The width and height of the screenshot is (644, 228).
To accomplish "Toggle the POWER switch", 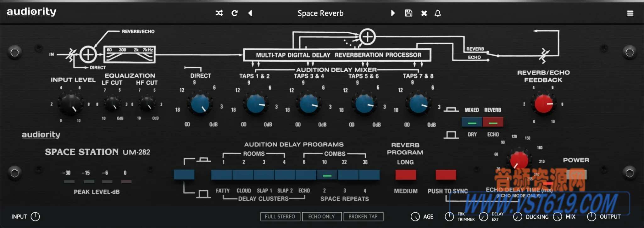I will point(576,175).
